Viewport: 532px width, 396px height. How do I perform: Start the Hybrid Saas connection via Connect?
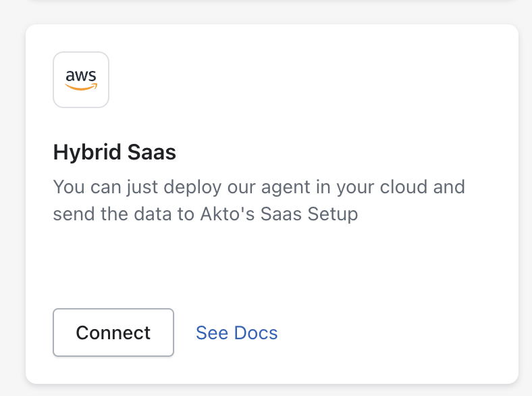[113, 332]
